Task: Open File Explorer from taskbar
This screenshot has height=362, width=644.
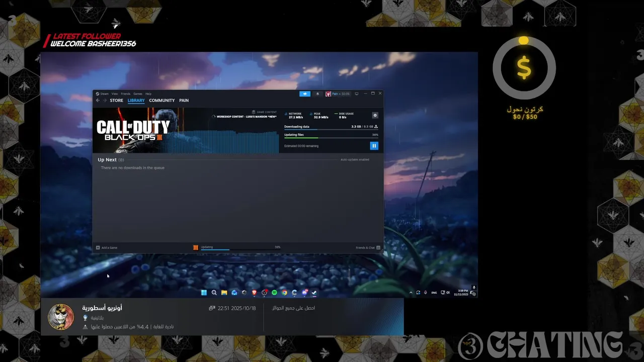Action: pyautogui.click(x=224, y=293)
